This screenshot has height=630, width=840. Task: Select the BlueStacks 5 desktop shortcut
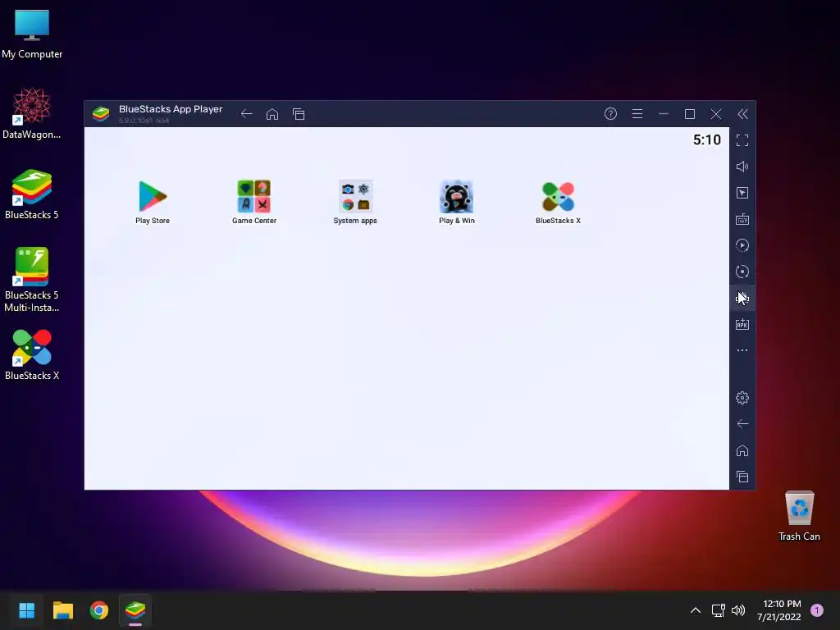[32, 194]
